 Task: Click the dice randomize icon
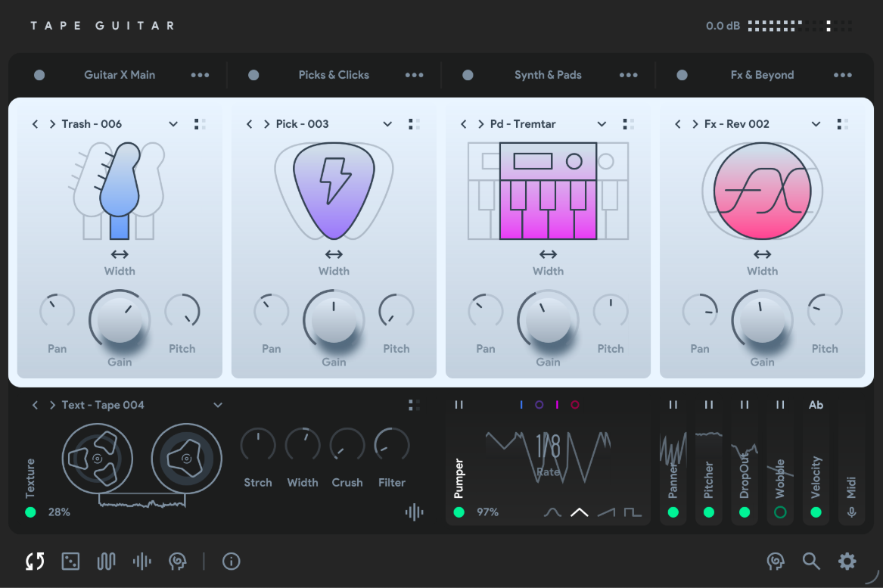coord(70,562)
